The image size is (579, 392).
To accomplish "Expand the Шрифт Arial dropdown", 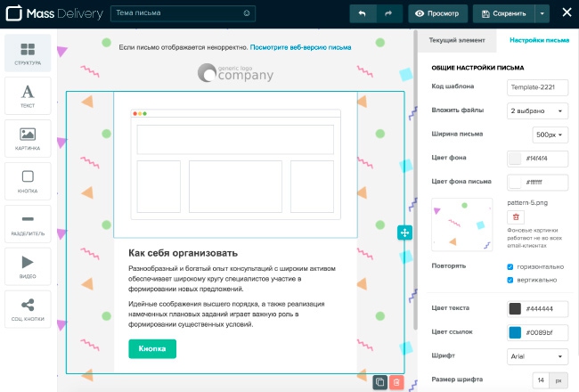I will point(537,356).
